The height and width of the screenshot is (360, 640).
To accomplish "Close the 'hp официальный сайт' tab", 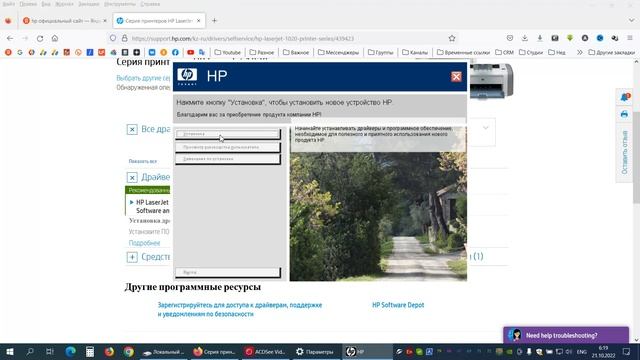I will pyautogui.click(x=105, y=20).
